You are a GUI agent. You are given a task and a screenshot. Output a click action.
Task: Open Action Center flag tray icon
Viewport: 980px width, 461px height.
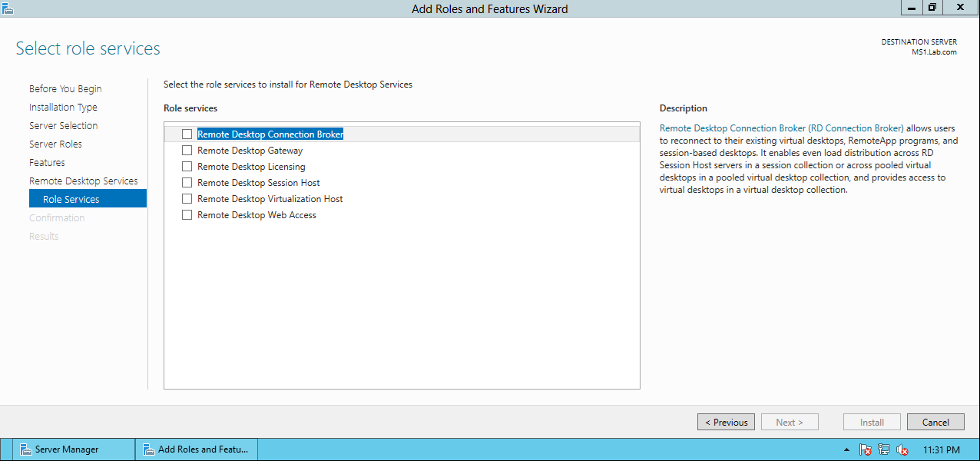pos(866,449)
